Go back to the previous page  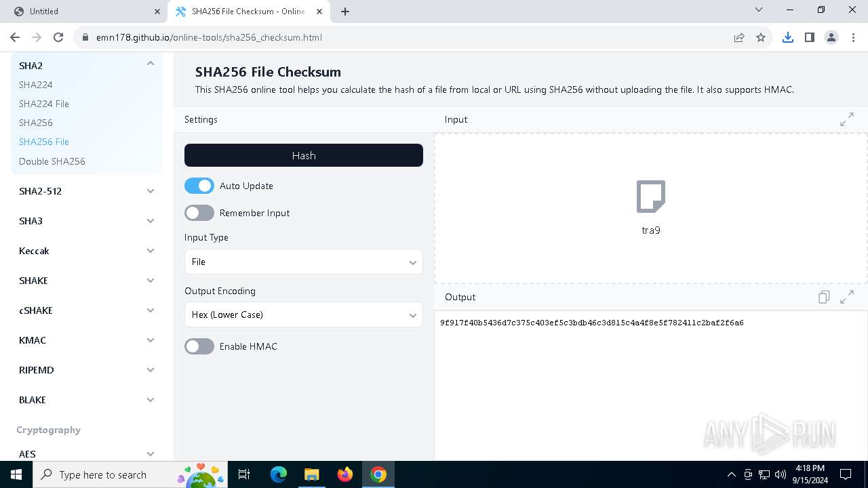click(x=15, y=37)
